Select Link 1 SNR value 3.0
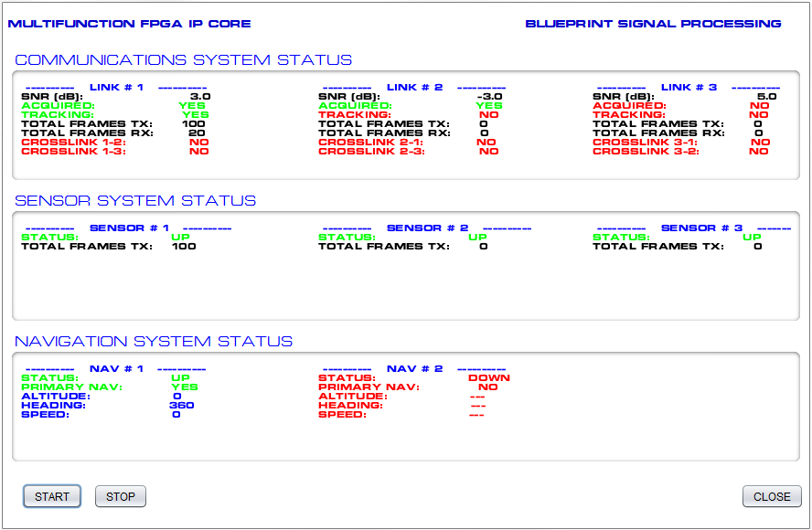 pos(200,96)
